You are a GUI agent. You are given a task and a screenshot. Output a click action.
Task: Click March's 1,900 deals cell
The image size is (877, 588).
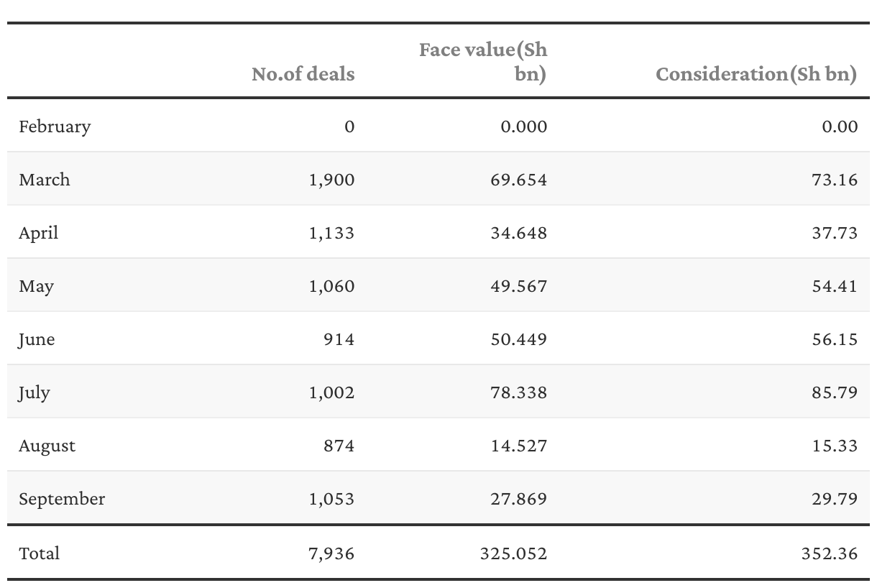tap(332, 180)
